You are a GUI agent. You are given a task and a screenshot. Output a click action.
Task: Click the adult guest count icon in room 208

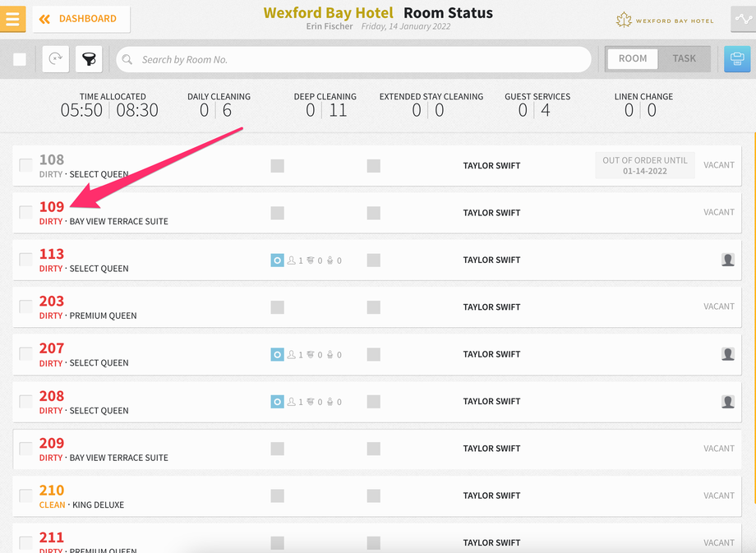click(x=291, y=402)
